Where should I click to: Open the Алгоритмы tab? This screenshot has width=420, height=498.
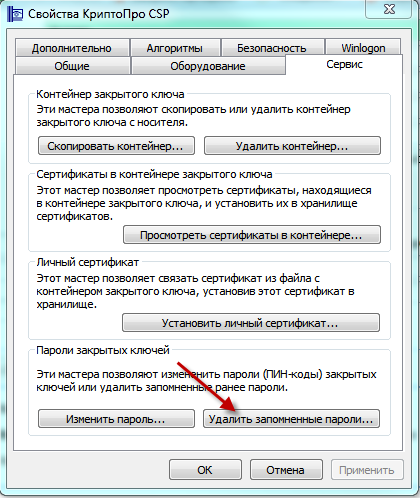175,48
